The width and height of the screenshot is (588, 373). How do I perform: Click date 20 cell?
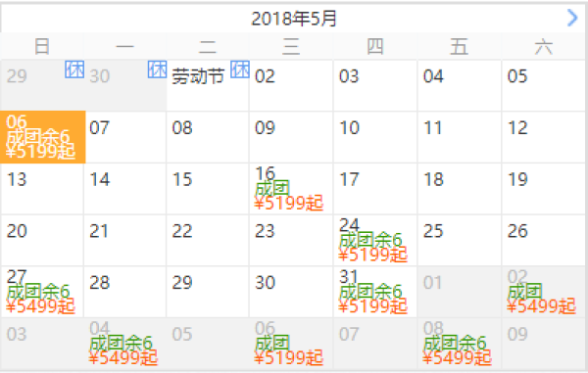(x=42, y=241)
